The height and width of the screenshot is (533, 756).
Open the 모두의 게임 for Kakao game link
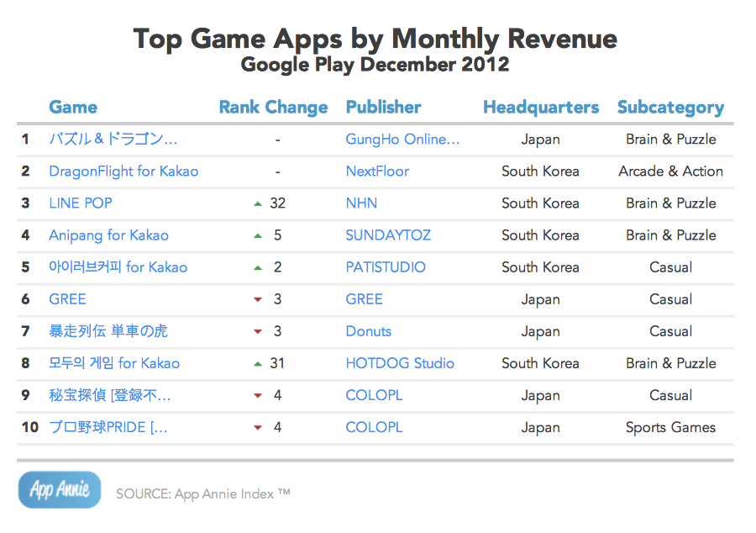tap(114, 362)
